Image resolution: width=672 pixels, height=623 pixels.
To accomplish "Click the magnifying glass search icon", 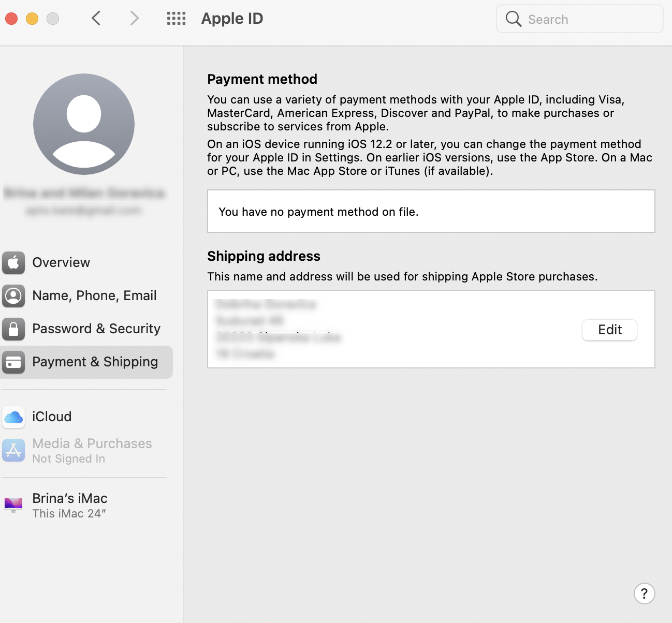I will (513, 19).
